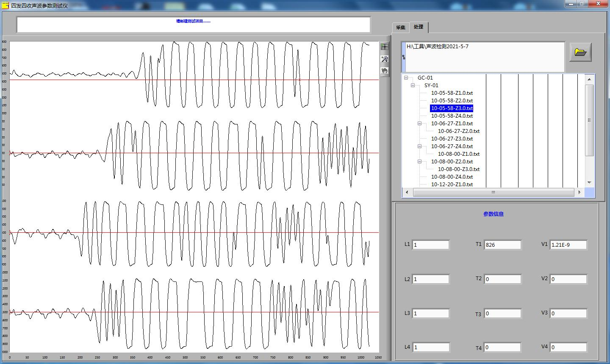Select file 10-06-27-Z3.0.txt
Image resolution: width=610 pixels, height=364 pixels.
coord(452,139)
